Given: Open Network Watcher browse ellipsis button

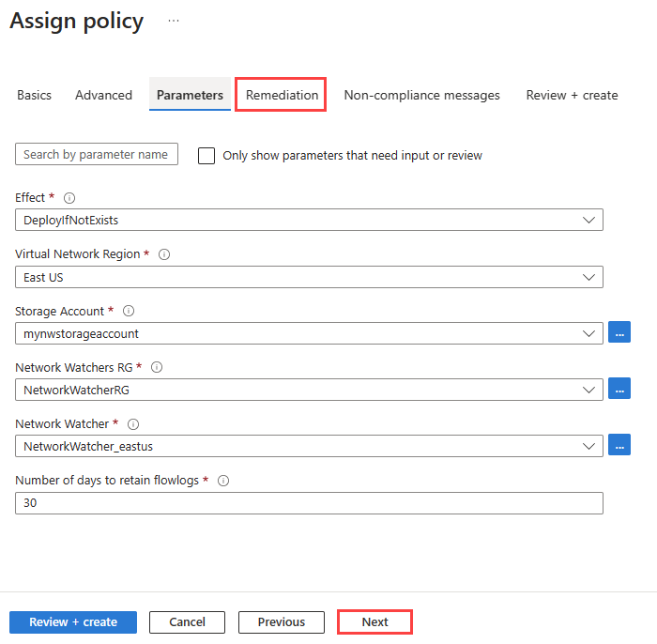Looking at the screenshot, I should coord(619,445).
